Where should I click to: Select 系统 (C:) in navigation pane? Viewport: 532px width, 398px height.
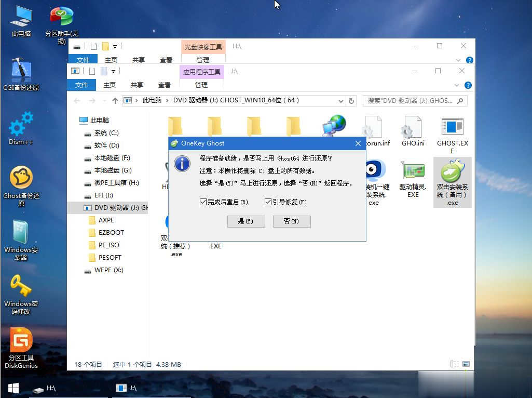tap(106, 133)
